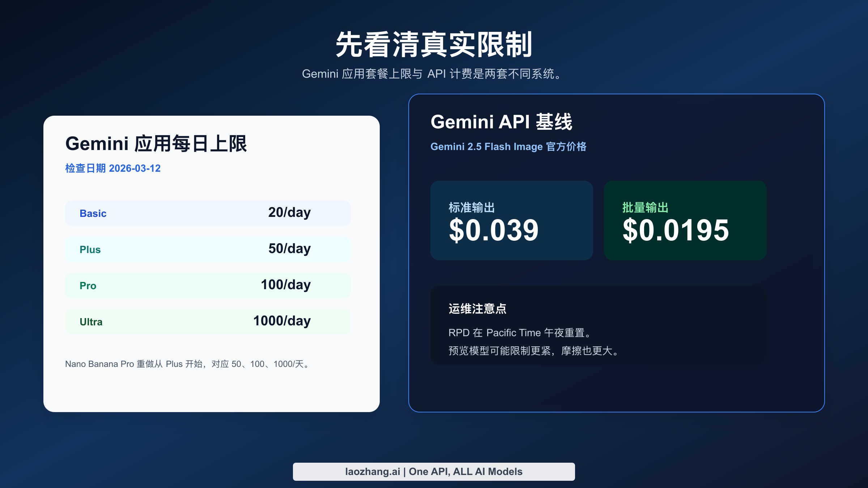Click the main title 先看清真实限制
The image size is (868, 488).
(x=434, y=44)
